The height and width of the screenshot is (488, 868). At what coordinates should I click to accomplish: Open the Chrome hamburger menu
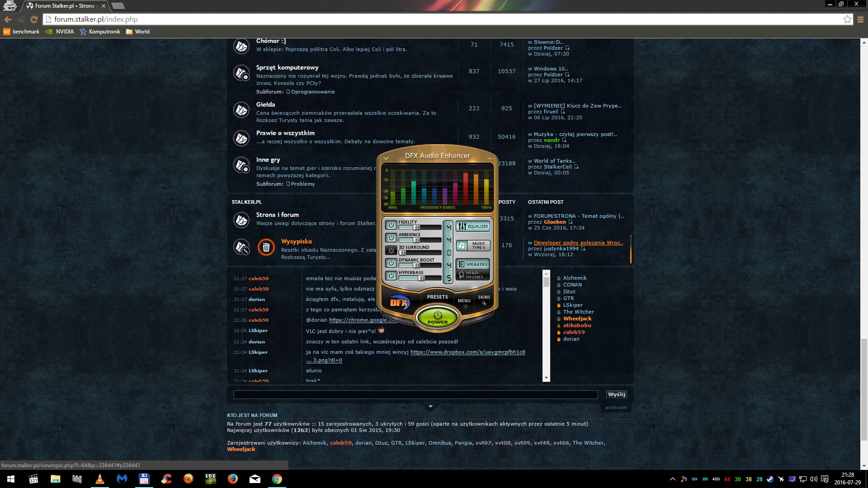click(860, 19)
